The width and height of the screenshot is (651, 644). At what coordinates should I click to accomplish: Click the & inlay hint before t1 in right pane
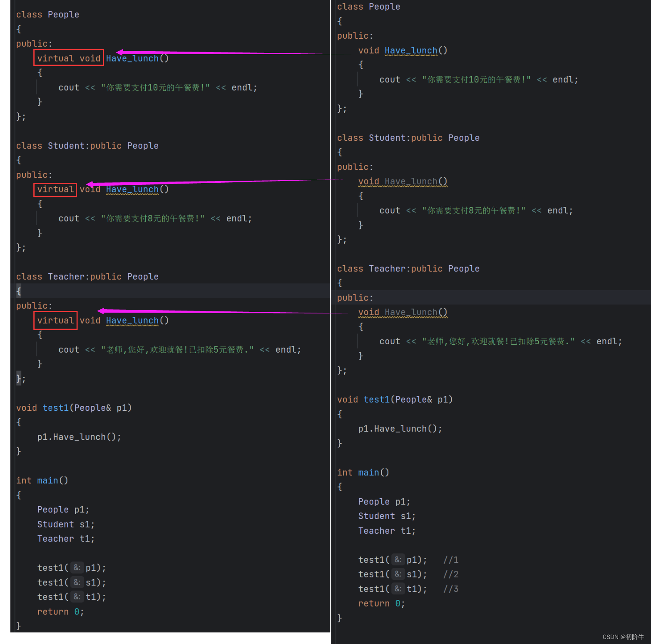point(398,589)
